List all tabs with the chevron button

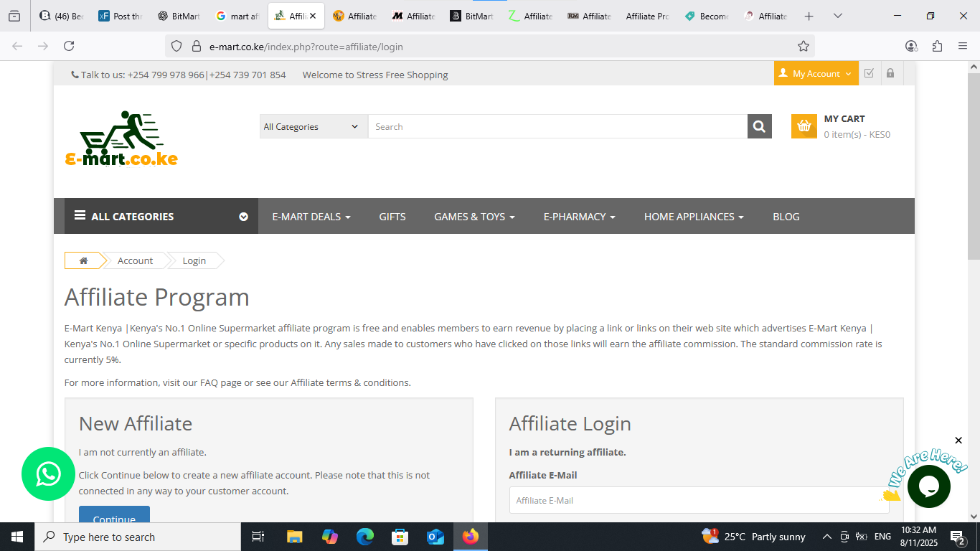click(837, 16)
